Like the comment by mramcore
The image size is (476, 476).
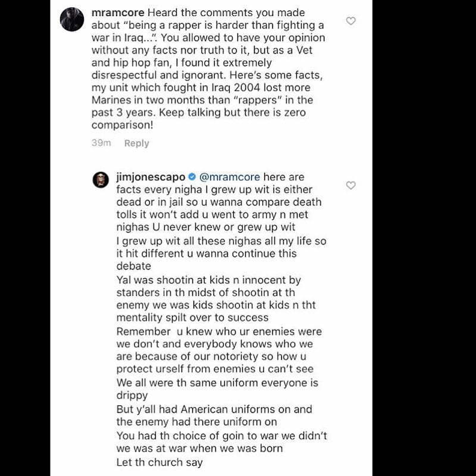(x=350, y=21)
